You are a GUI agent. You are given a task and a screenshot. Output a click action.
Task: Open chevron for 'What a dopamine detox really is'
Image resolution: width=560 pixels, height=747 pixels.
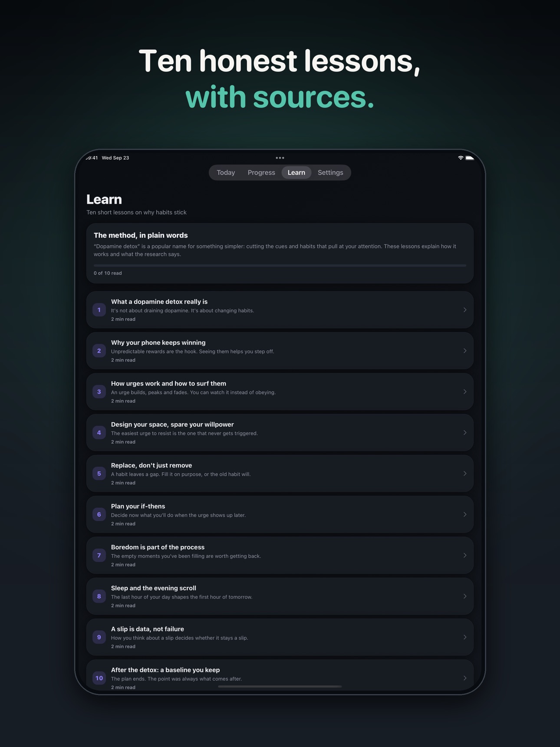465,310
